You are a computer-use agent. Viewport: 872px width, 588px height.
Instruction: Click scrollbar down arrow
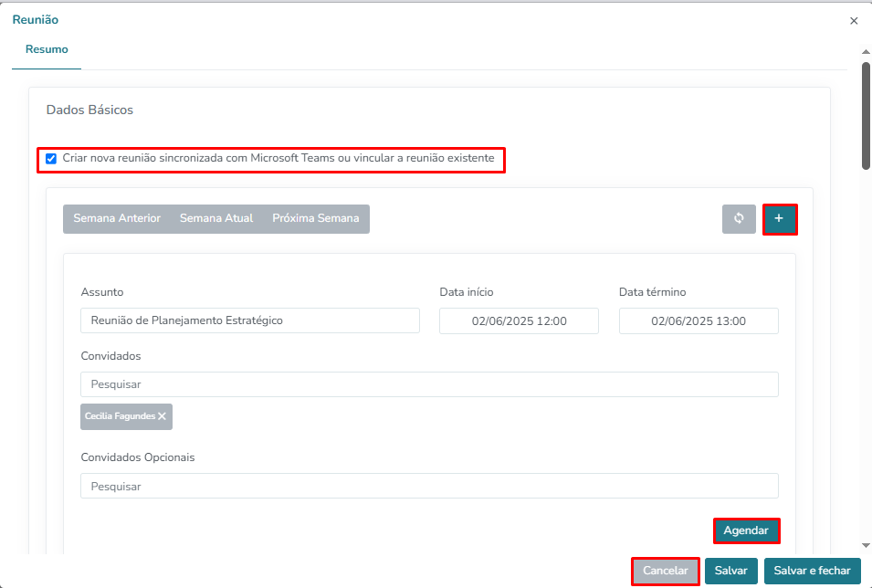[866, 546]
